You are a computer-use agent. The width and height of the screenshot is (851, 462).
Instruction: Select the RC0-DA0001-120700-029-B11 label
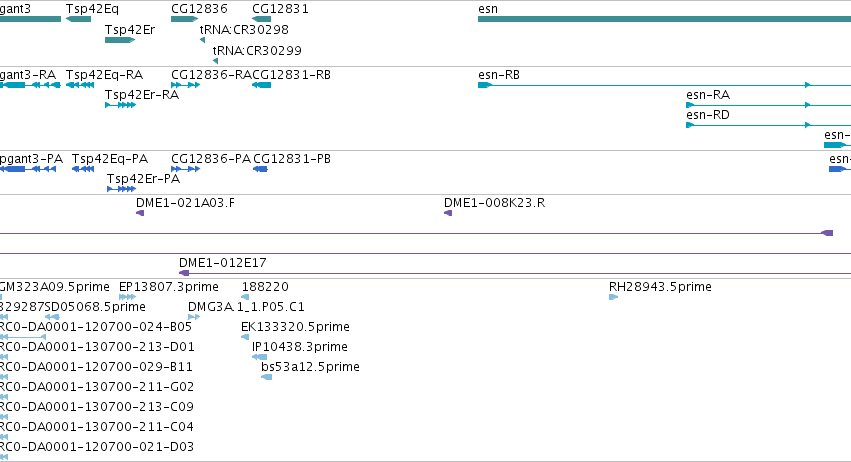coord(96,367)
